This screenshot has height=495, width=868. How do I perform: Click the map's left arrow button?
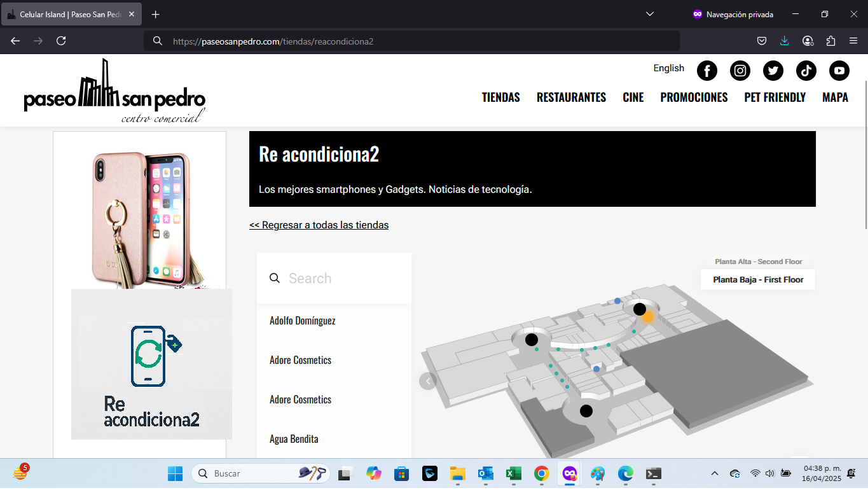point(428,381)
